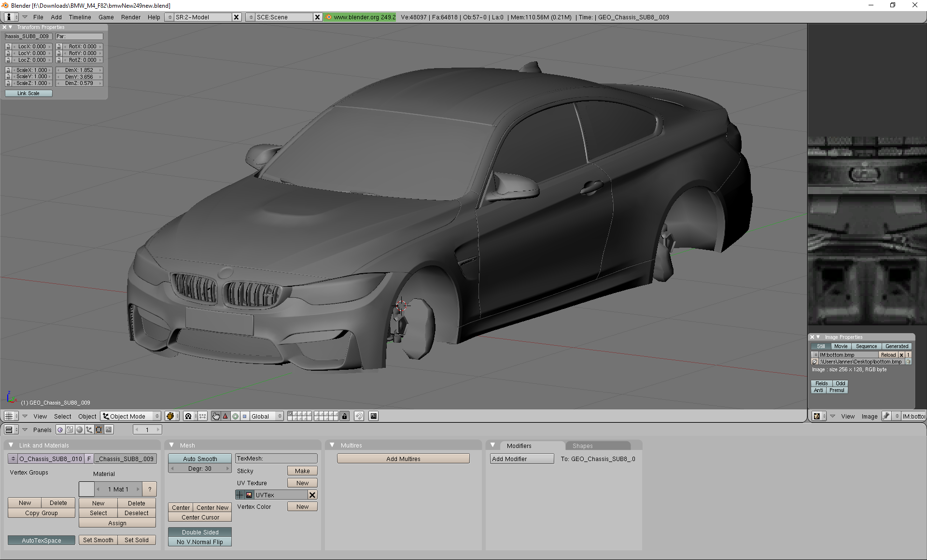Collapse the Transform Properties panel triangle
Viewport: 927px width, 560px height.
11,27
